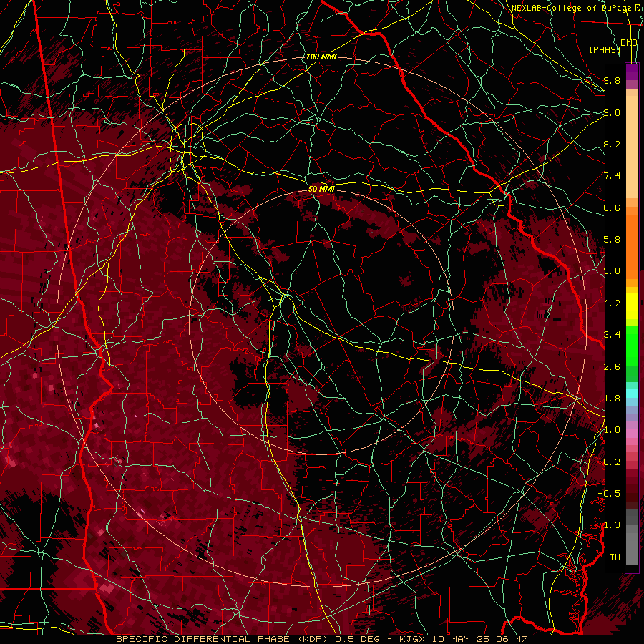Click the -0.5 value on the color scale
Image resolution: width=644 pixels, height=644 pixels.
coord(609,494)
